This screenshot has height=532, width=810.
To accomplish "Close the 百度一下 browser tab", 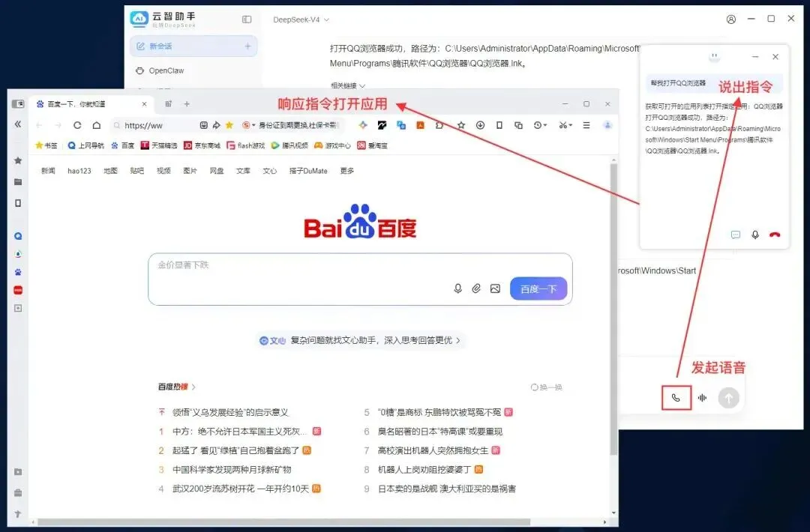I will [144, 103].
